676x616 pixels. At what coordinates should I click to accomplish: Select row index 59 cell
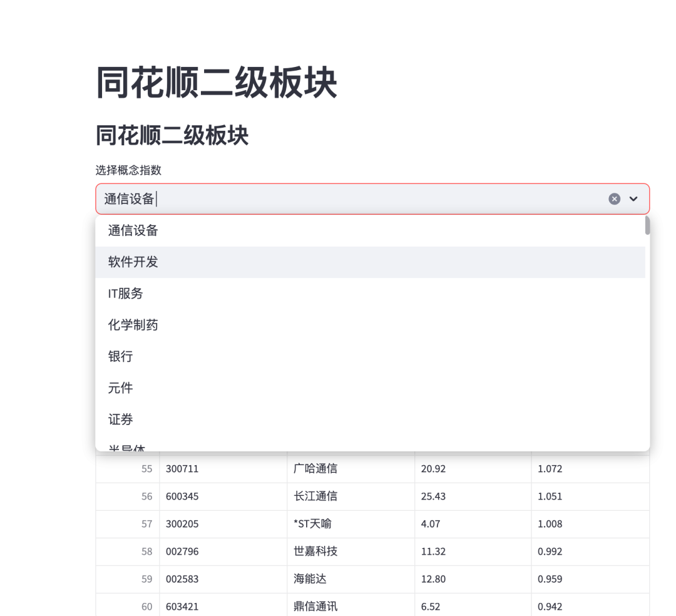tap(128, 579)
